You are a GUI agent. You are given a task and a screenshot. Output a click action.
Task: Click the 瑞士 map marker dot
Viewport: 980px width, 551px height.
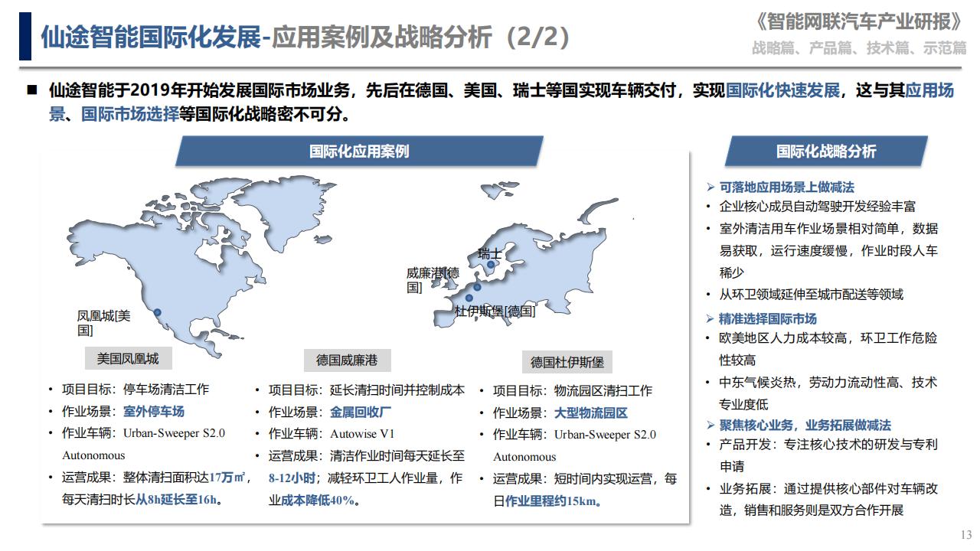click(x=491, y=265)
